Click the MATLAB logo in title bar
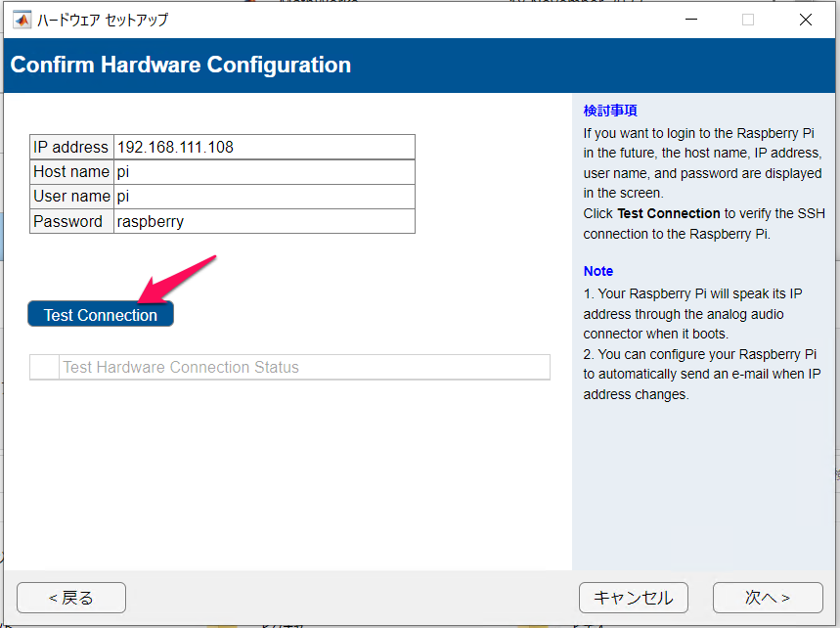The height and width of the screenshot is (628, 840). click(22, 20)
